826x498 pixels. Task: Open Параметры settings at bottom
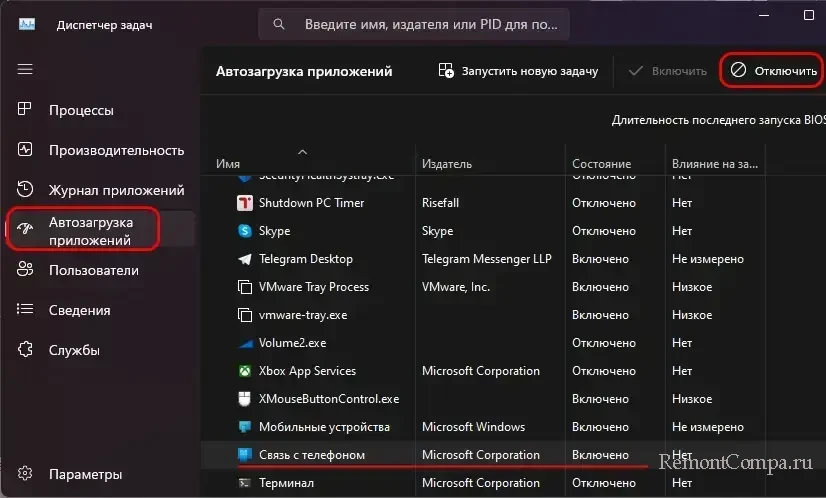[x=85, y=474]
